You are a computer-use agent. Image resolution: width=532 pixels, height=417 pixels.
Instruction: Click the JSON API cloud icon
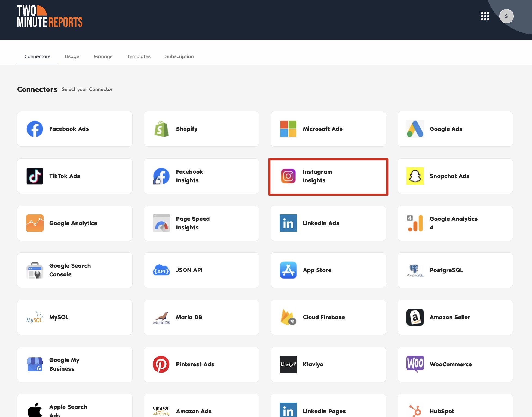tap(161, 270)
